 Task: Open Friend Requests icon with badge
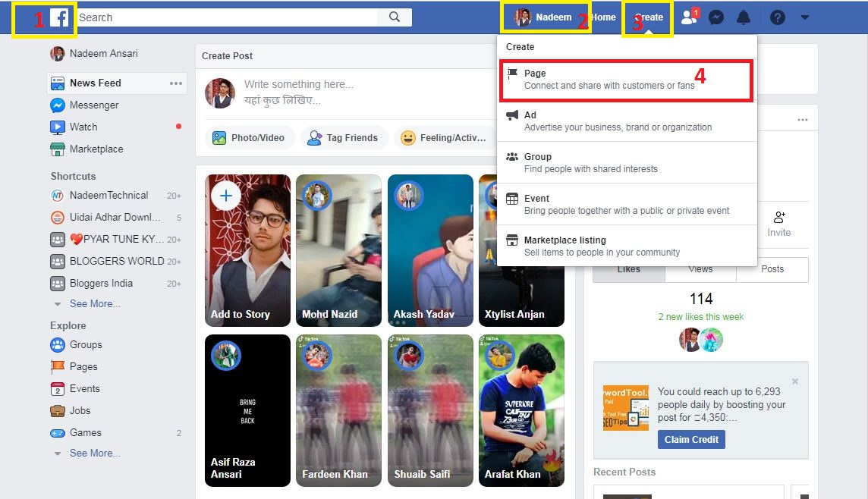click(690, 17)
